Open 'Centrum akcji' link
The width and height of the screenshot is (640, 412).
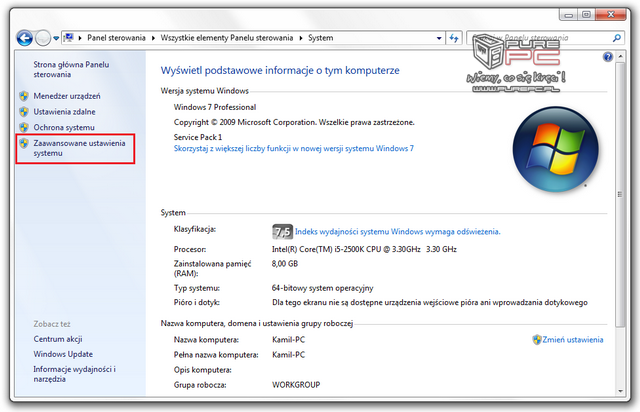pyautogui.click(x=58, y=339)
